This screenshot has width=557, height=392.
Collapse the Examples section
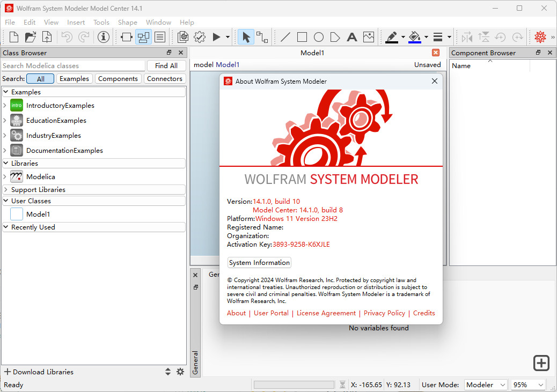coord(6,92)
